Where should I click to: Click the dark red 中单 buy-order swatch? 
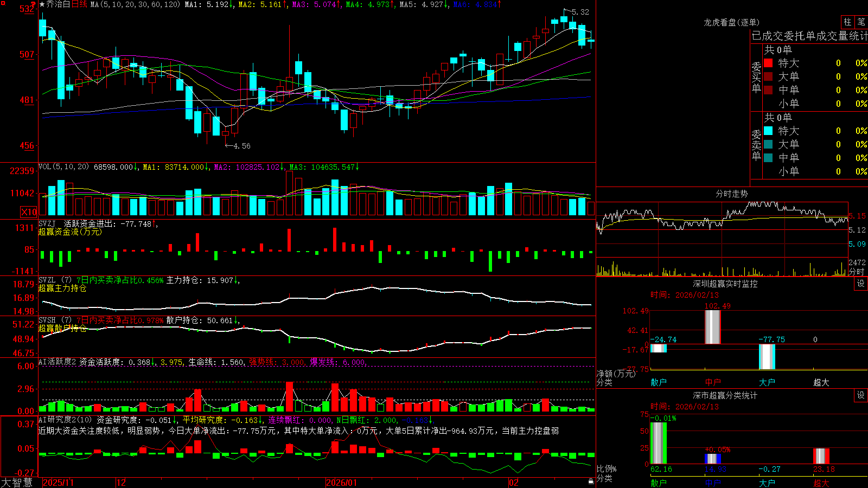[768, 90]
